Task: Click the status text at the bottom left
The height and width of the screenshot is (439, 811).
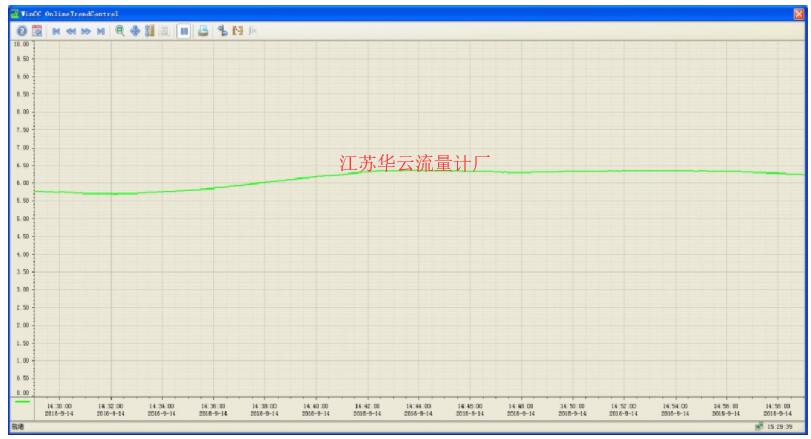Action: tap(18, 427)
